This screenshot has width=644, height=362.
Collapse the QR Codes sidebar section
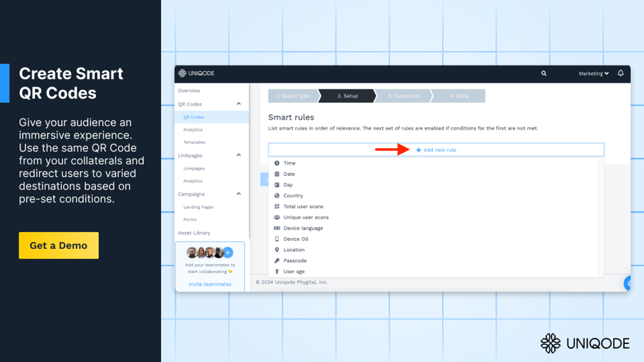pyautogui.click(x=238, y=104)
